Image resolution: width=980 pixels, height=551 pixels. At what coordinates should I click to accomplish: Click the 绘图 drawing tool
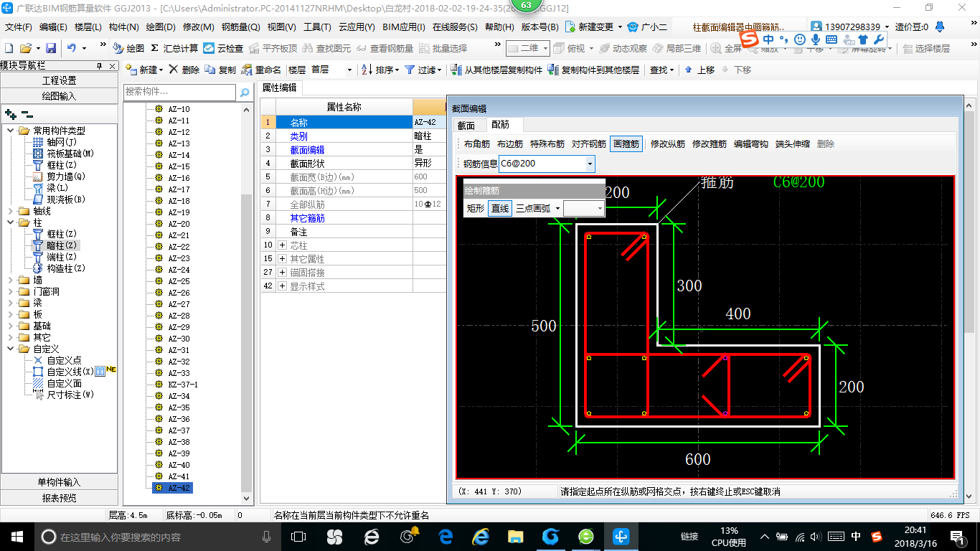[x=128, y=48]
